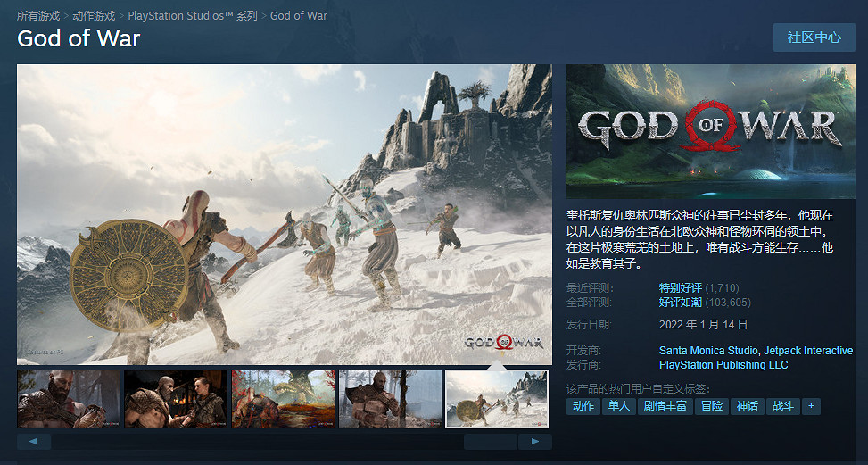Go to 所有游戏 breadcrumb link

pyautogui.click(x=38, y=15)
